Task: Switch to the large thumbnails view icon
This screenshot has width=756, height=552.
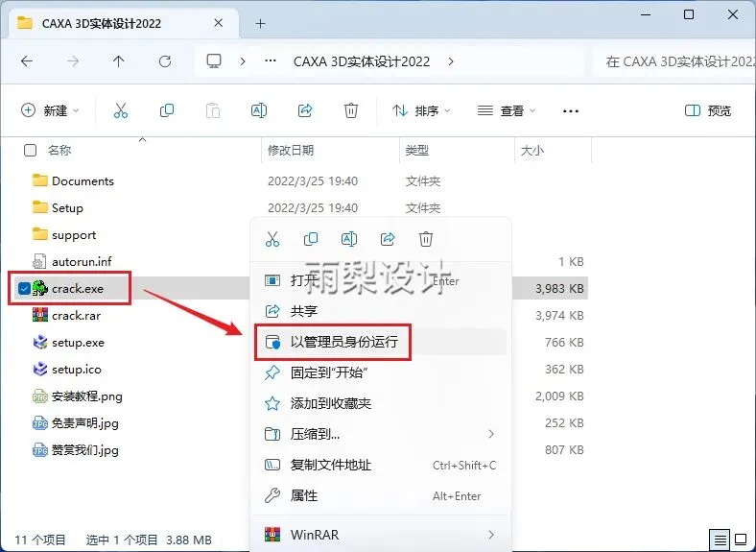Action: [x=741, y=540]
